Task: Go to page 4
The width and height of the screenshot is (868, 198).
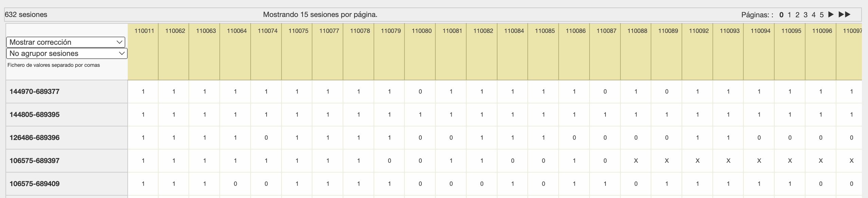Action: click(813, 15)
